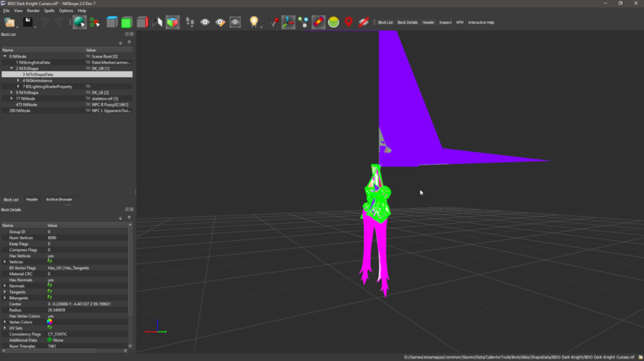Click the green plus Additional Data icon
This screenshot has width=644, height=361.
tap(50, 340)
